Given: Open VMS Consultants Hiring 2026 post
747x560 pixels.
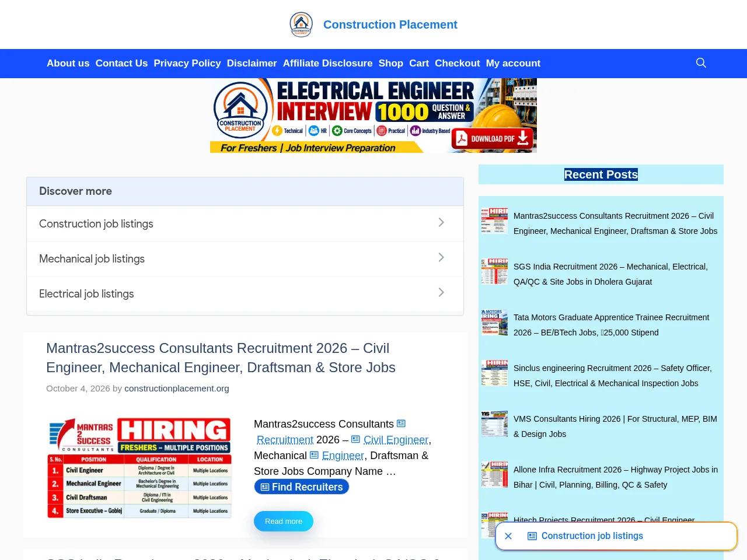Looking at the screenshot, I should click(x=615, y=426).
